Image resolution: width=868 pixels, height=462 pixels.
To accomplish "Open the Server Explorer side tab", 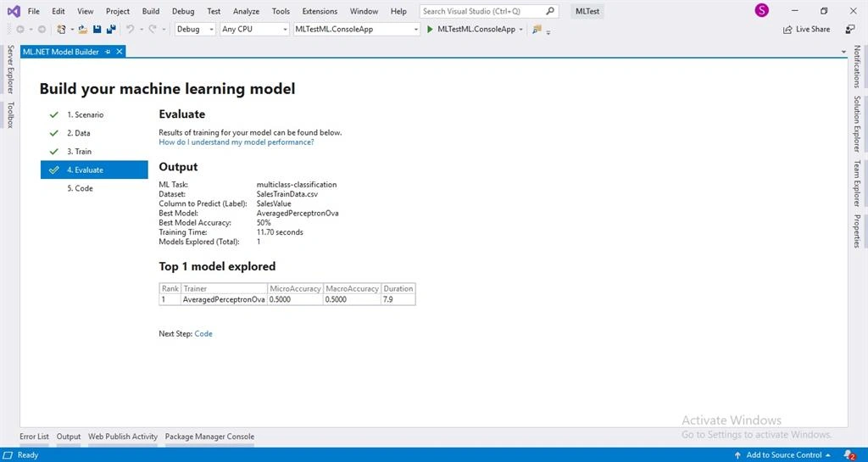I will tap(10, 70).
